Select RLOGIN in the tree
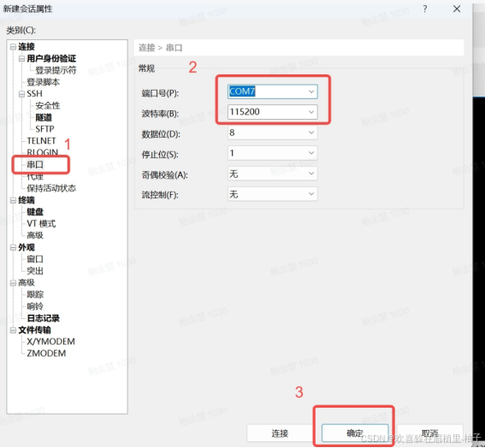Screen dimensions: 485x448 (x=43, y=152)
